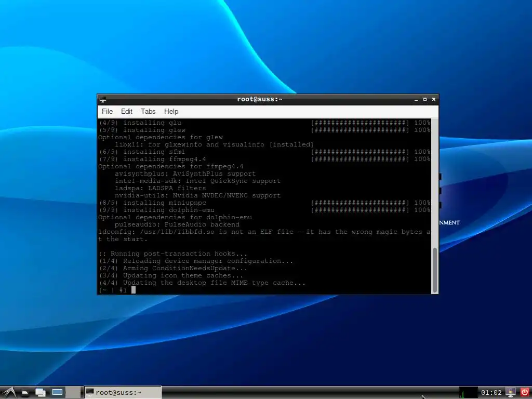This screenshot has height=399, width=532.
Task: Click the red power logout icon
Action: tap(525, 393)
